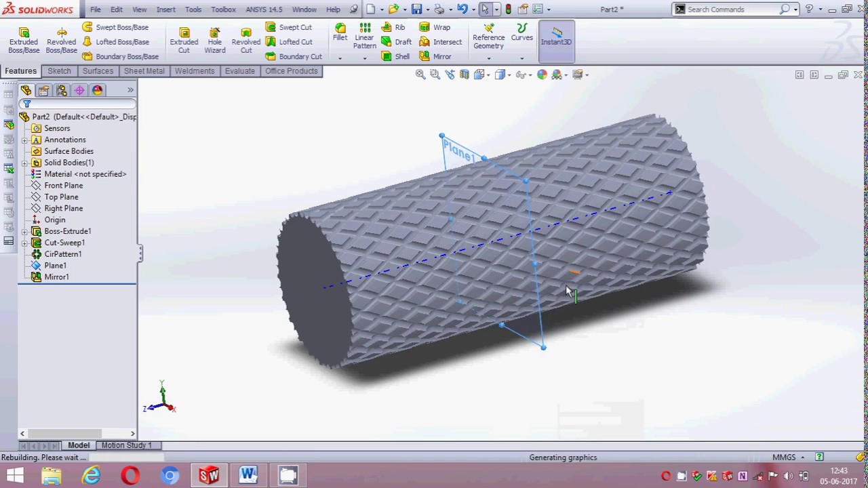868x488 pixels.
Task: Open the Curves dropdown arrow
Action: pyautogui.click(x=521, y=58)
